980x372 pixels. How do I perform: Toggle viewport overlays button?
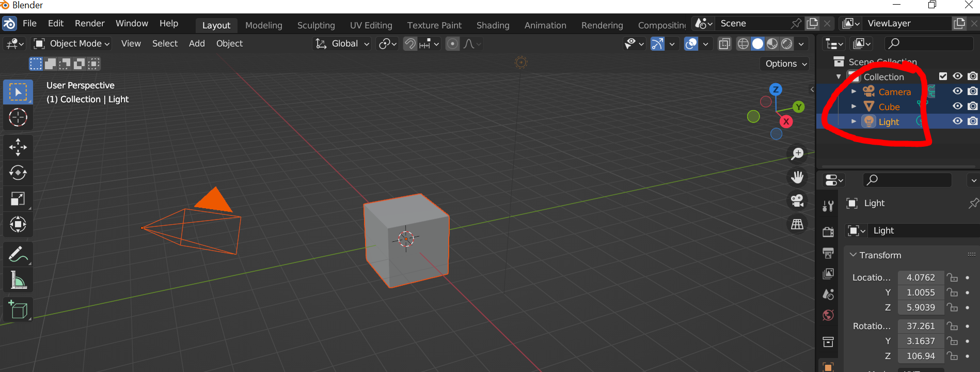pyautogui.click(x=691, y=44)
